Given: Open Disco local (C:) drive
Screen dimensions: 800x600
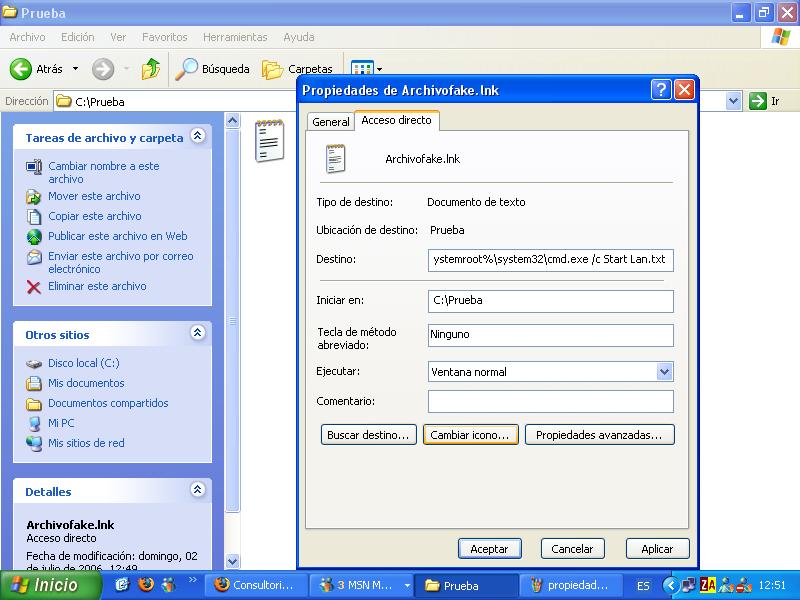Looking at the screenshot, I should click(x=83, y=363).
